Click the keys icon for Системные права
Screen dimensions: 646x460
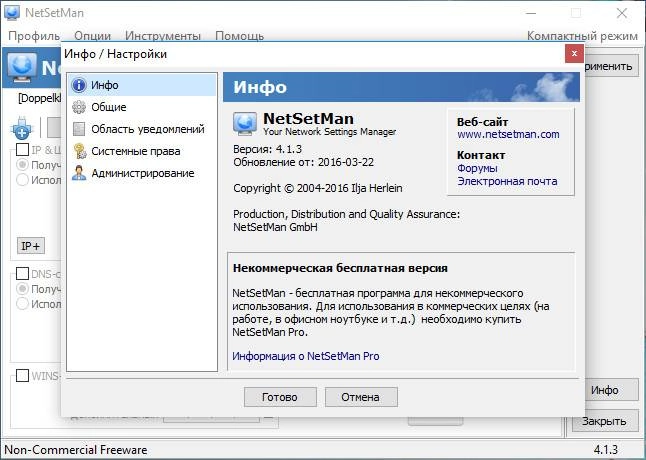80,151
